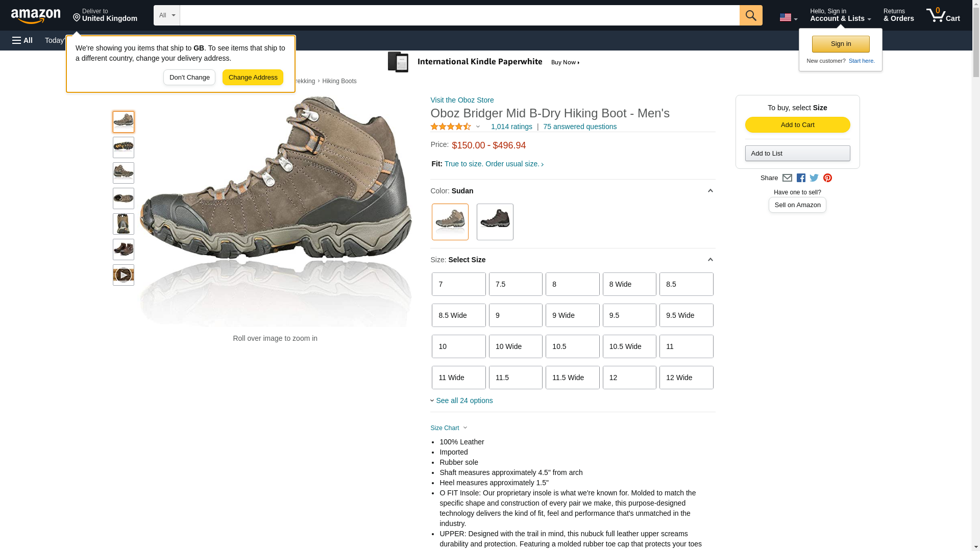Click the Add to Cart button
Screen dimensions: 980x551
797,125
